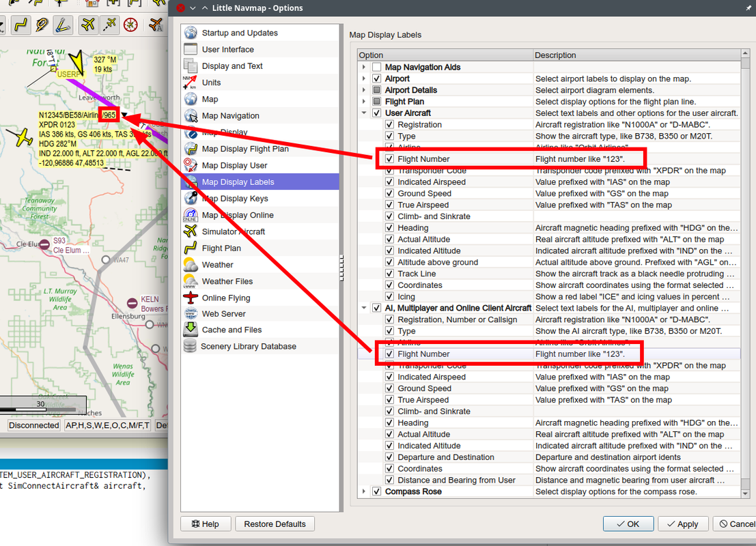The height and width of the screenshot is (546, 756).
Task: Open the Weather options page
Action: tap(260, 265)
